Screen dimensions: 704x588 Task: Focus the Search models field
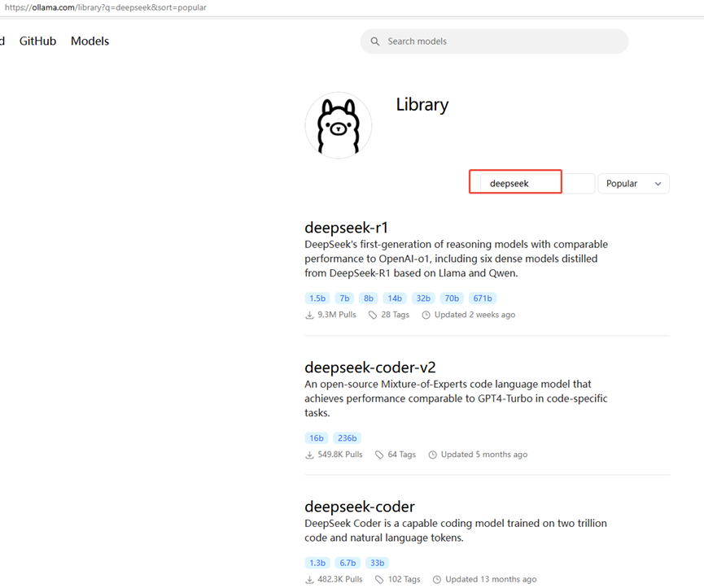pyautogui.click(x=494, y=41)
